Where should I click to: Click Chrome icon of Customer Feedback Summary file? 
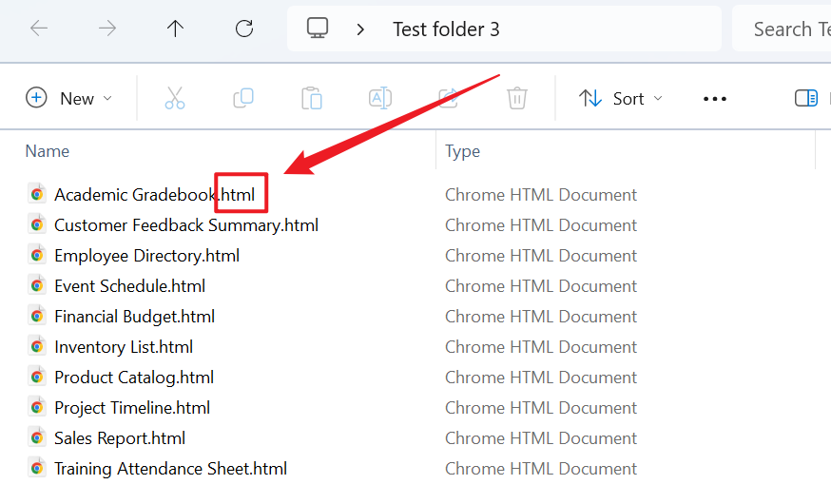pos(36,224)
